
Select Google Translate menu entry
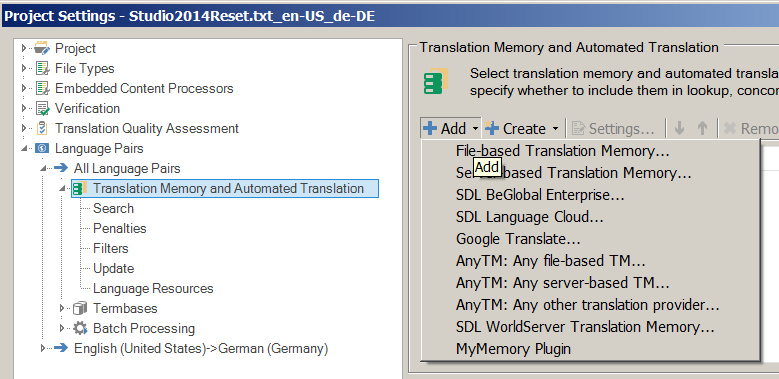[x=518, y=239]
